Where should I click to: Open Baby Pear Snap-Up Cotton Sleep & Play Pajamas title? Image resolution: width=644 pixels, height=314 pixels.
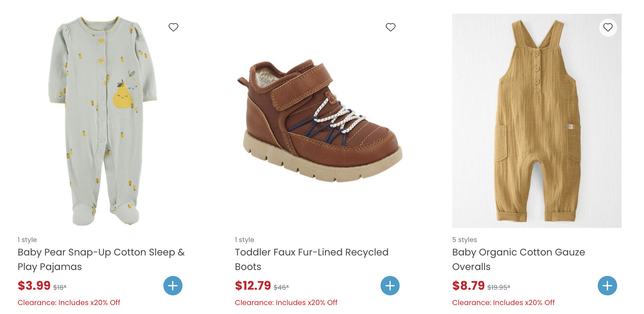pyautogui.click(x=101, y=259)
